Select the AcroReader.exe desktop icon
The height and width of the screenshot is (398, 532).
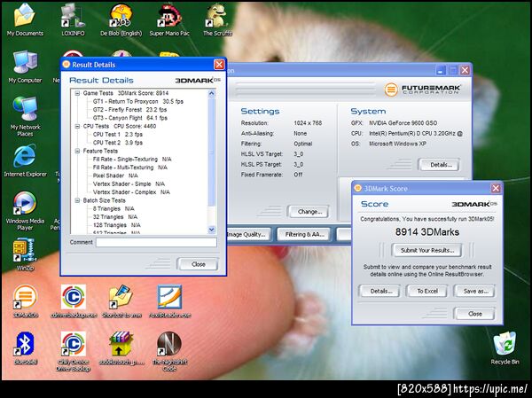click(169, 301)
